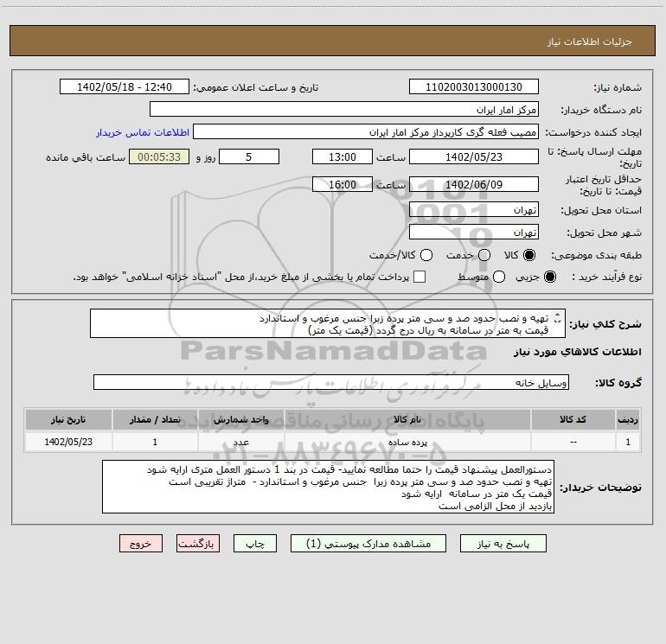Click the کد کالا column header
This screenshot has height=644, width=666.
tap(573, 419)
